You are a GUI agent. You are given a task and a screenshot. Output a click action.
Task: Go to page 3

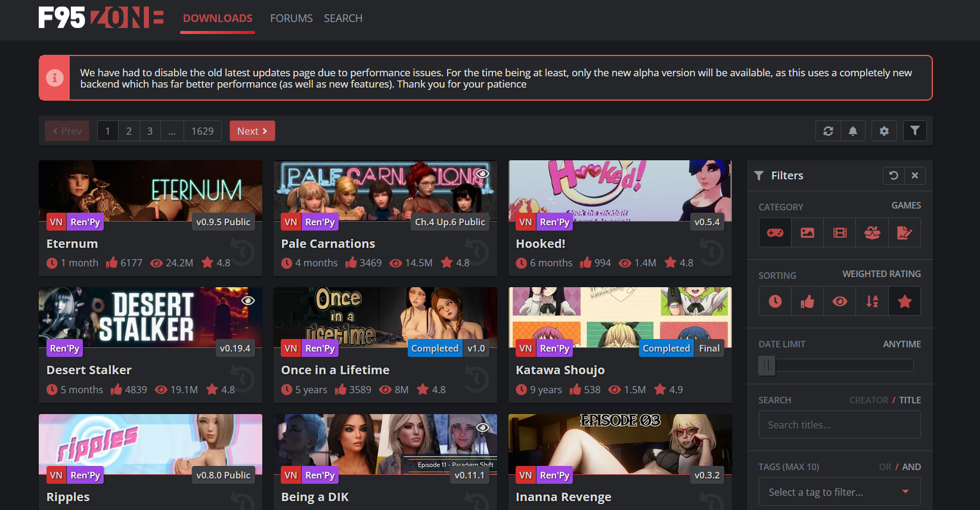click(x=150, y=131)
